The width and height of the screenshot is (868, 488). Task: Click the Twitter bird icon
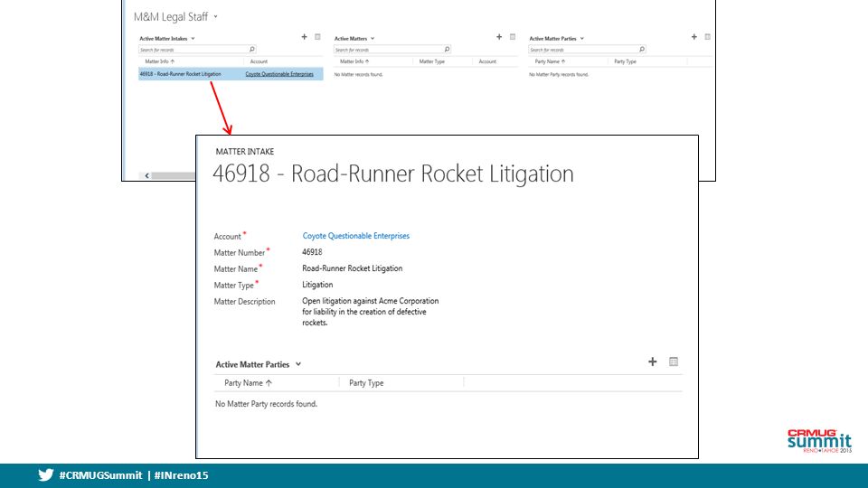46,474
